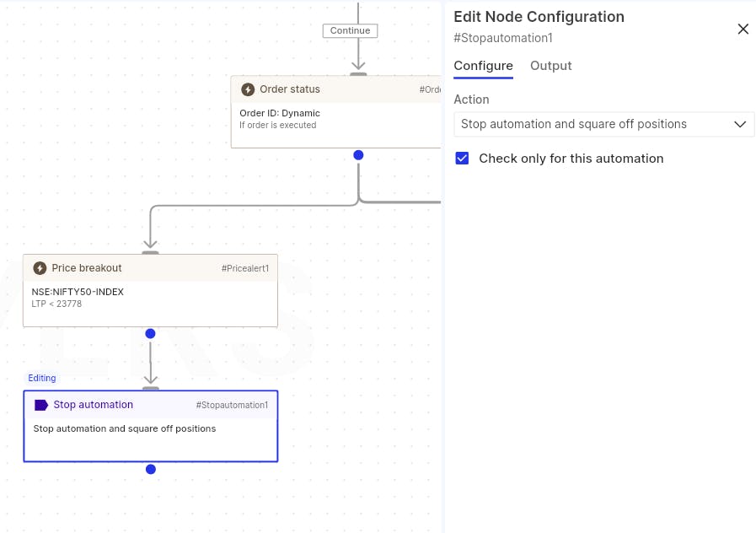Click the gray input handle atop Stop automation node

point(150,388)
